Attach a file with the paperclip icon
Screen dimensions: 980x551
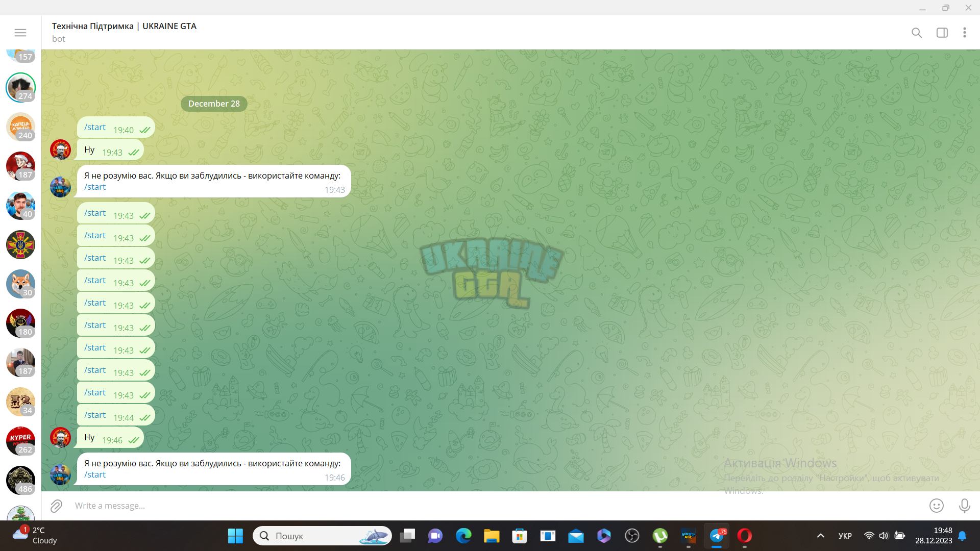pyautogui.click(x=56, y=506)
